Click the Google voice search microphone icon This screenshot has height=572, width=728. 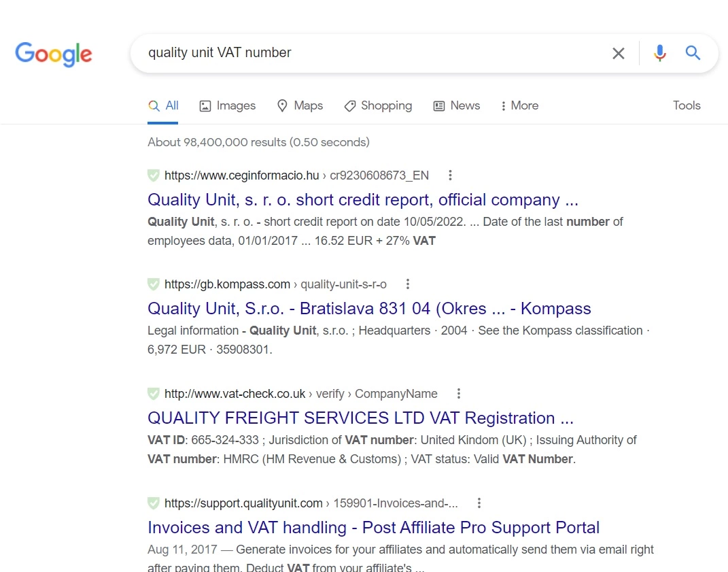tap(659, 53)
